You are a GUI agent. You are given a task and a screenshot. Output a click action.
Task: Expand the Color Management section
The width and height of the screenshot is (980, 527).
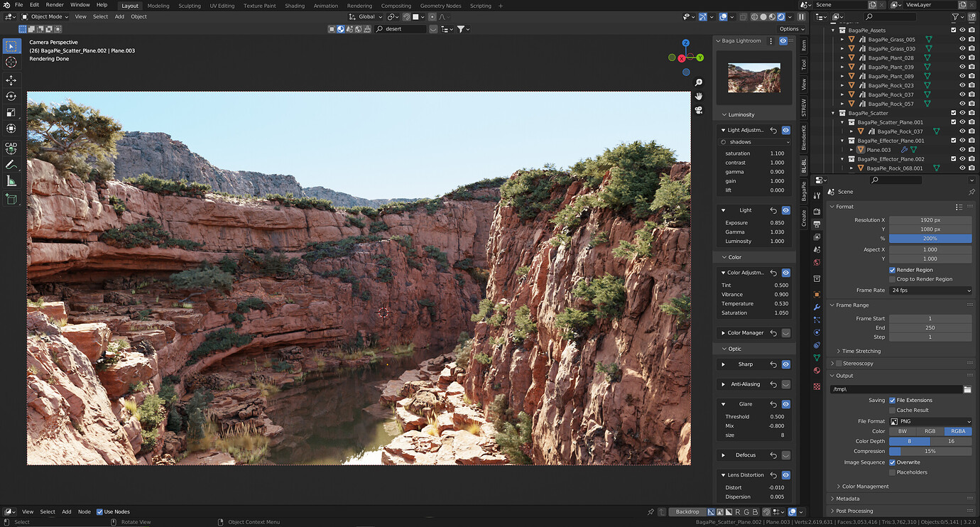pyautogui.click(x=864, y=487)
